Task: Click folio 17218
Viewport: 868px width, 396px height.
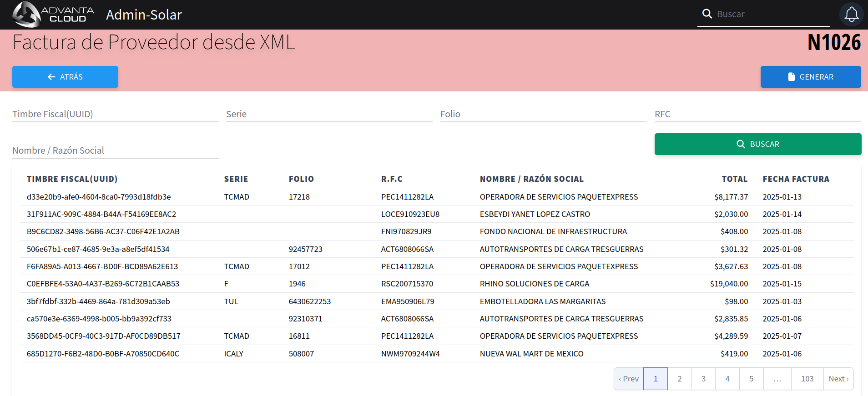Action: tap(299, 197)
